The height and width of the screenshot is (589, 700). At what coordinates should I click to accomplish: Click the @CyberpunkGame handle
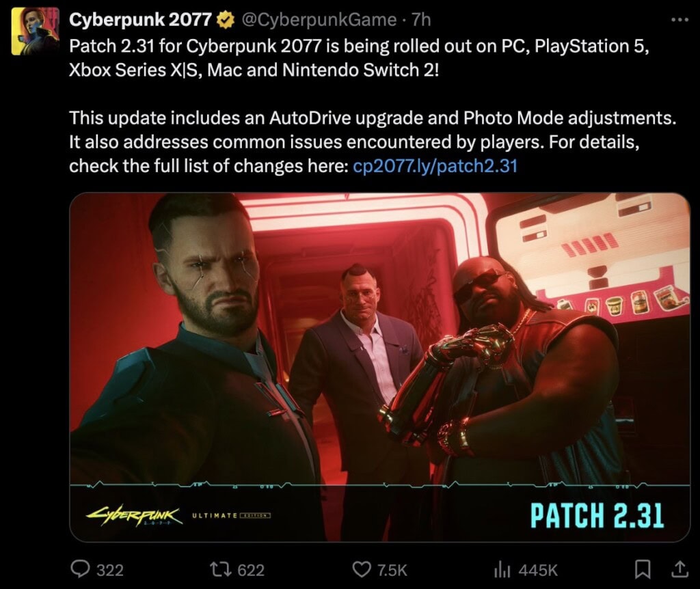[x=319, y=20]
